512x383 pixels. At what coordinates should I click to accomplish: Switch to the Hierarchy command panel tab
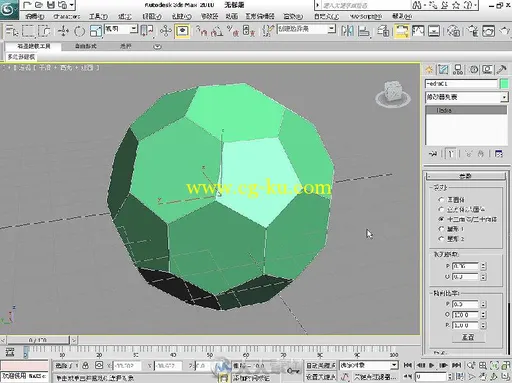458,70
